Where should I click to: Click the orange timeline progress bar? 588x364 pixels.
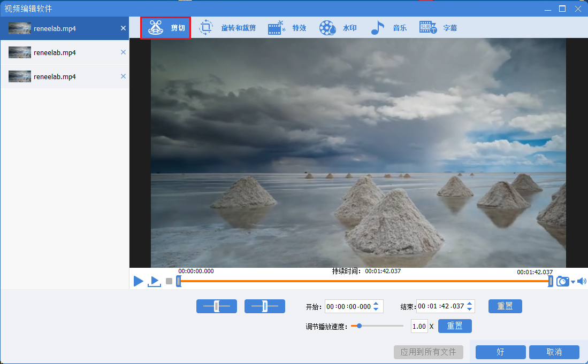click(x=364, y=281)
